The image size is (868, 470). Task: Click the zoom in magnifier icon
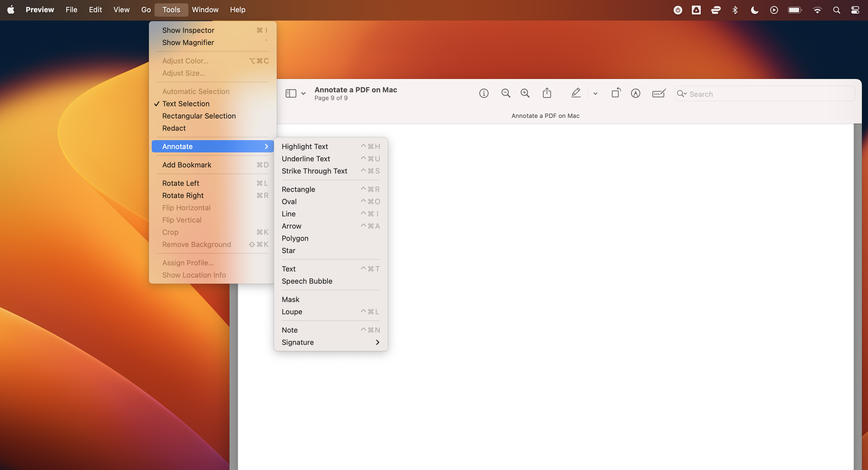pyautogui.click(x=525, y=93)
